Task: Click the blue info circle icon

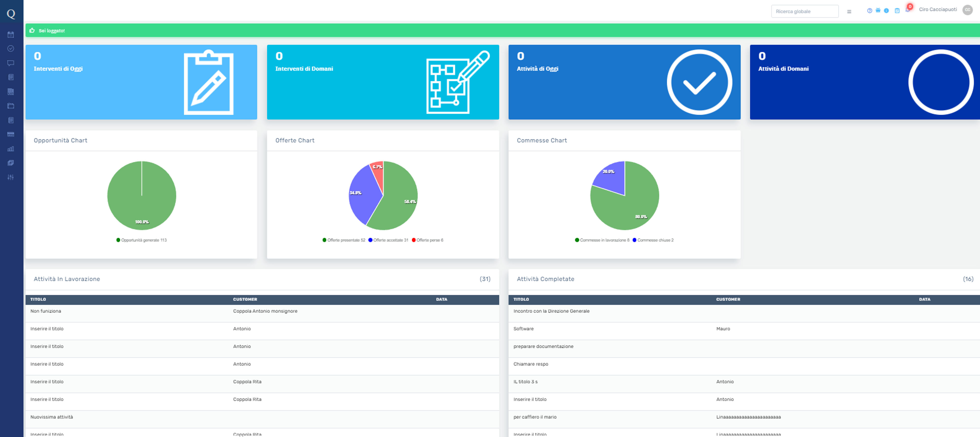Action: [x=886, y=11]
